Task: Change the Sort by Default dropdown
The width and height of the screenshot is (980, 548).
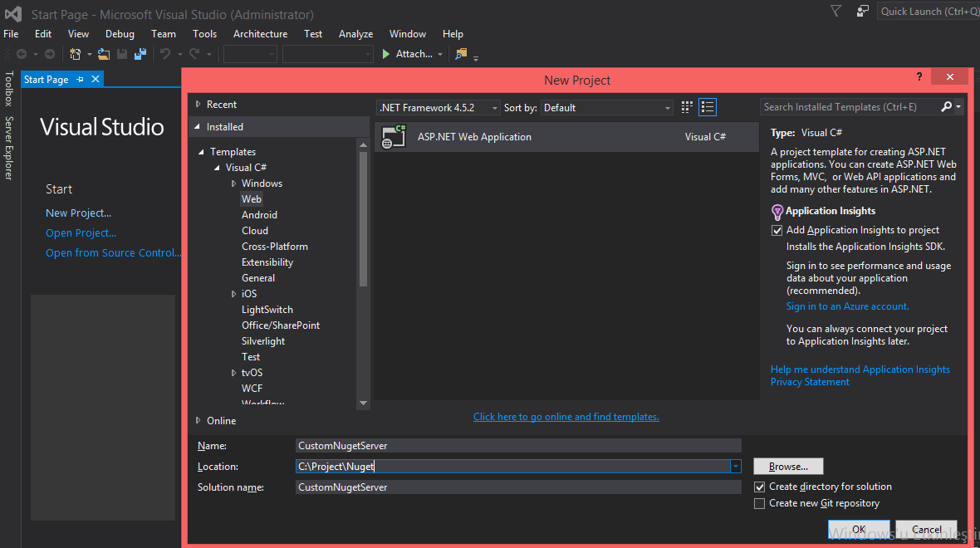Action: pyautogui.click(x=668, y=107)
